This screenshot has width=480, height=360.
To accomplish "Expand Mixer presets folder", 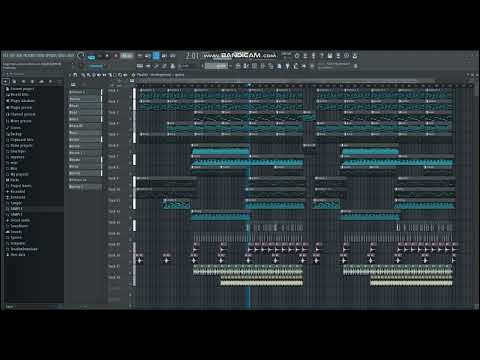I will [x=19, y=121].
